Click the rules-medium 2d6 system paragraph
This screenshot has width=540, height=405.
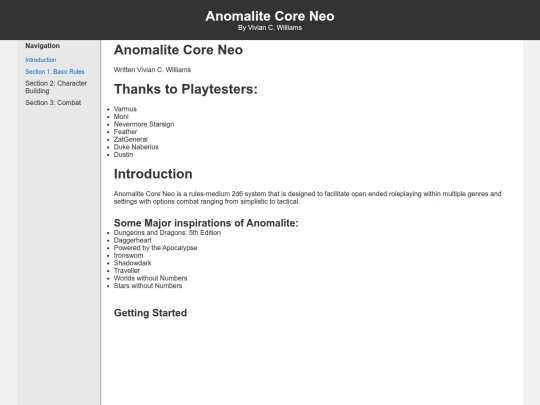pos(308,198)
